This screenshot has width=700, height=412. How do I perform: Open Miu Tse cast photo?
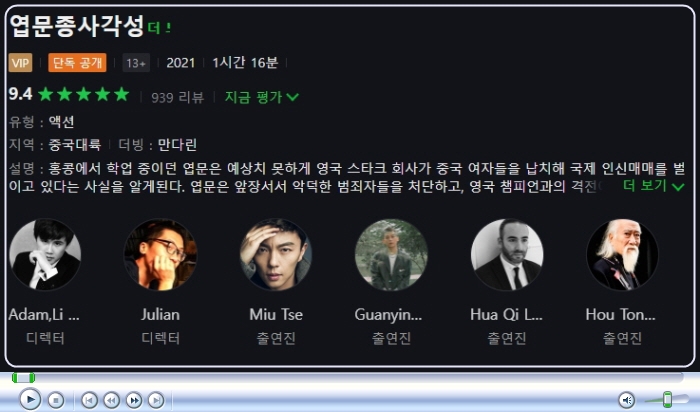coord(275,254)
